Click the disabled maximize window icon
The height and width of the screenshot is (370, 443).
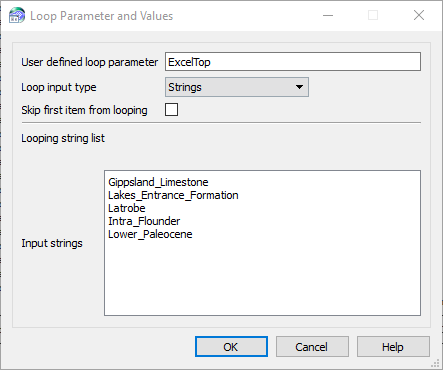[x=373, y=15]
